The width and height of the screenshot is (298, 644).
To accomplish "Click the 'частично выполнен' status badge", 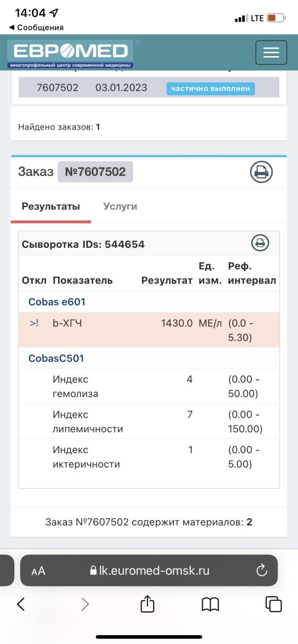I will click(x=211, y=88).
